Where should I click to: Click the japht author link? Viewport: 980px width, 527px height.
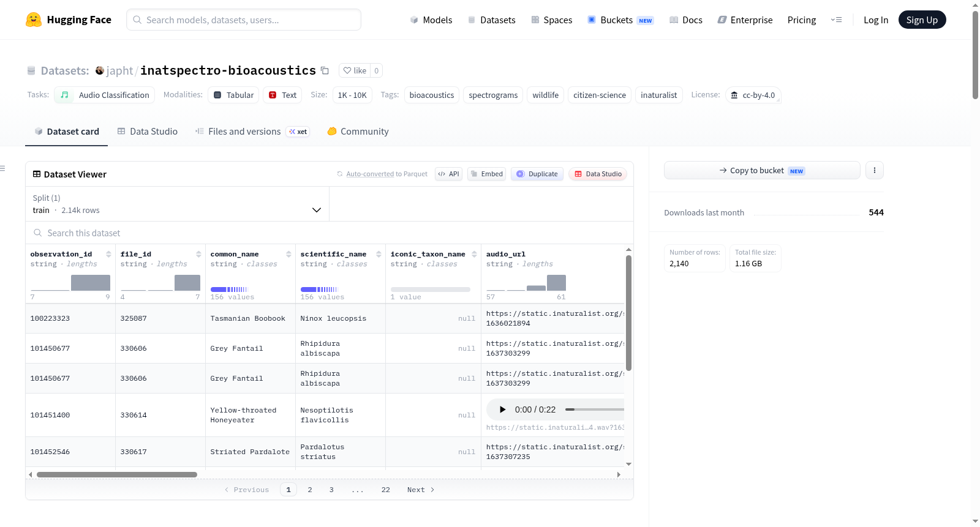coord(119,70)
